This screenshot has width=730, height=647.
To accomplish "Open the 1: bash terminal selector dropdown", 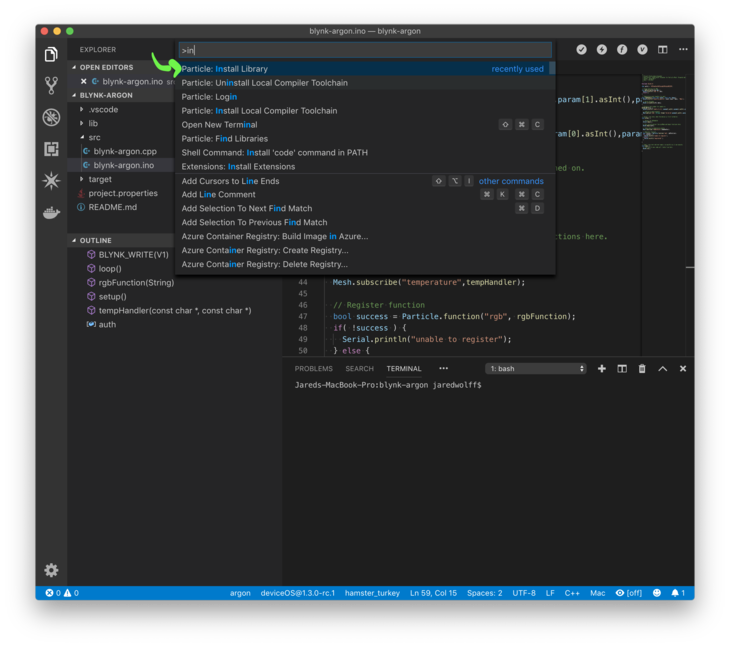I will (535, 369).
